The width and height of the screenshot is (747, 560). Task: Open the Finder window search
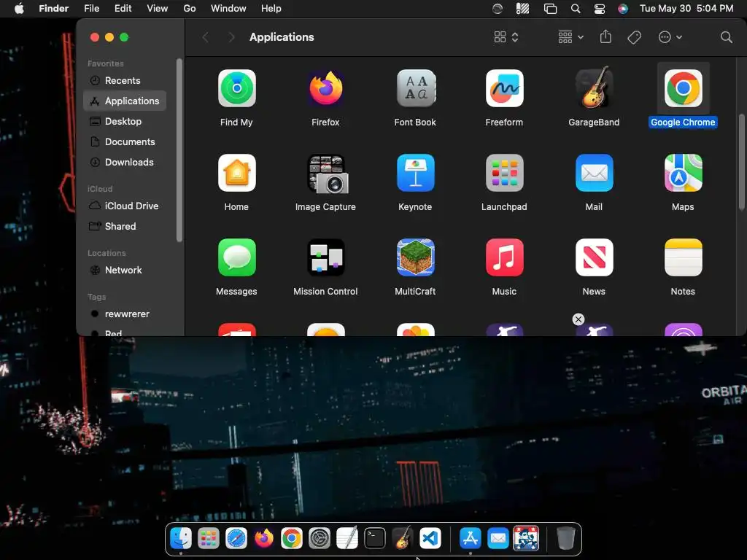[726, 37]
